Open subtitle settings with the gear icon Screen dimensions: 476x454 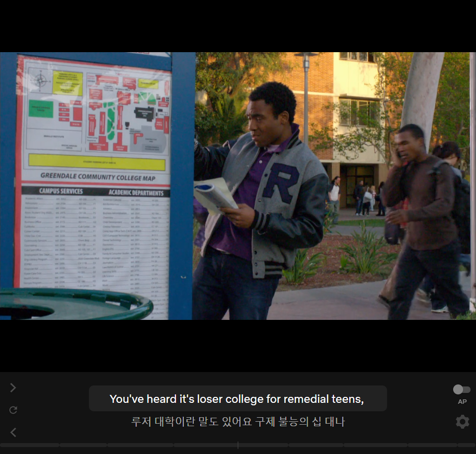point(463,422)
